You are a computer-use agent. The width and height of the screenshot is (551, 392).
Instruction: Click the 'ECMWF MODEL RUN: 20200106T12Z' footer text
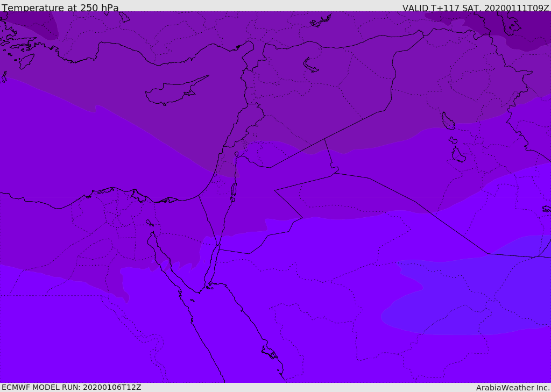[x=72, y=387]
